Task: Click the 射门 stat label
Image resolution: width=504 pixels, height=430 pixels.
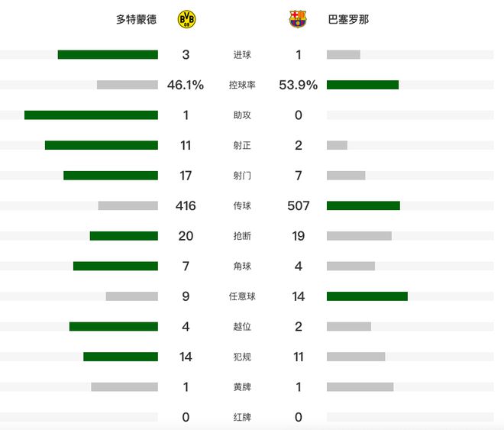Action: point(242,176)
